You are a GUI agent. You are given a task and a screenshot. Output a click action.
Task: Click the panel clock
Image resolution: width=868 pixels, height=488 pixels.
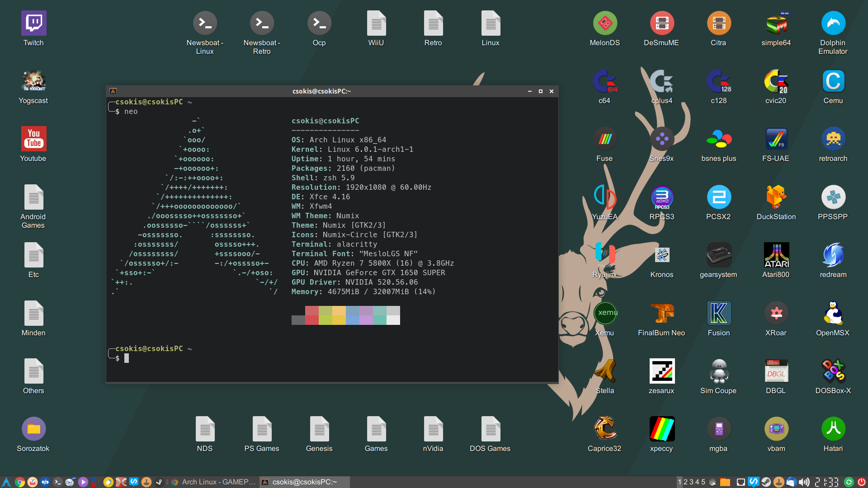click(x=826, y=482)
